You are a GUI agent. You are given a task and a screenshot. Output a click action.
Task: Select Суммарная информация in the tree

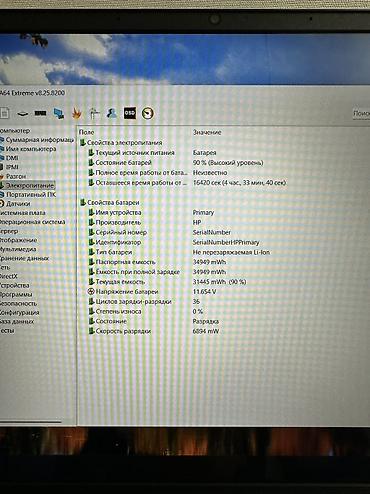pos(40,140)
